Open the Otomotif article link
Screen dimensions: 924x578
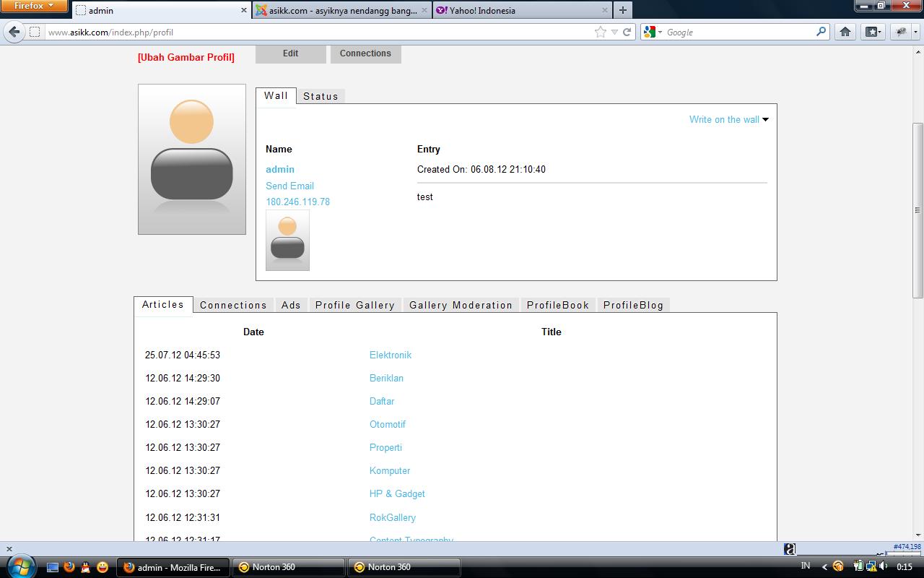pos(388,424)
